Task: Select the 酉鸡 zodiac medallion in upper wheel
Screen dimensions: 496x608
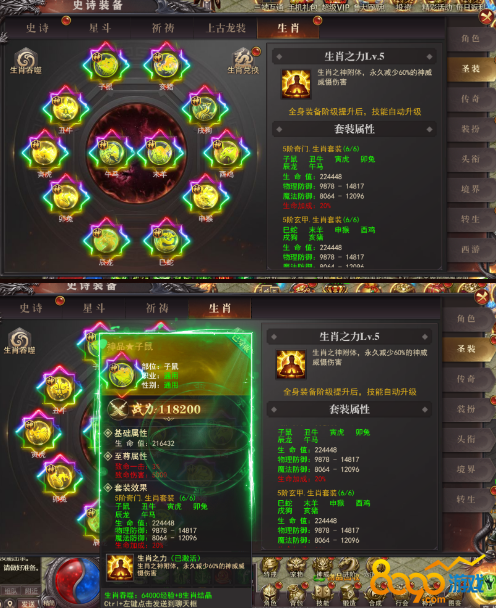Action: pyautogui.click(x=226, y=153)
